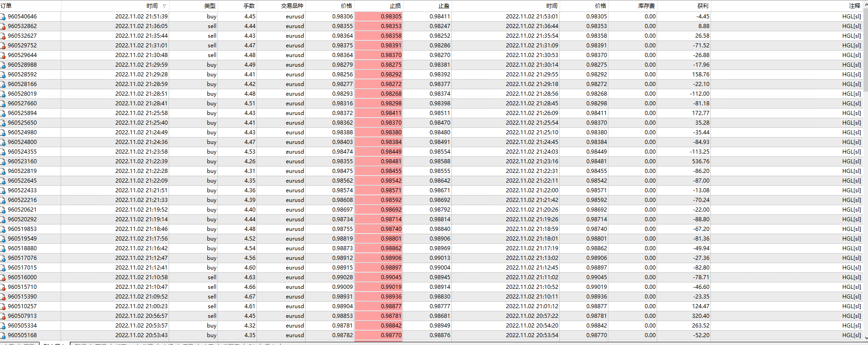Select order number 960528019
The height and width of the screenshot is (345, 868).
22,94
